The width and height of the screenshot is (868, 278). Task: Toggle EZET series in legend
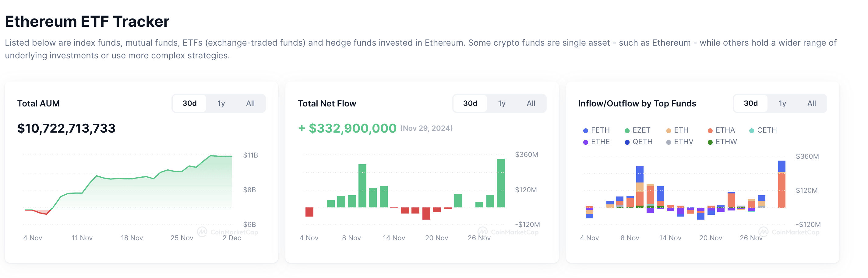pyautogui.click(x=637, y=130)
